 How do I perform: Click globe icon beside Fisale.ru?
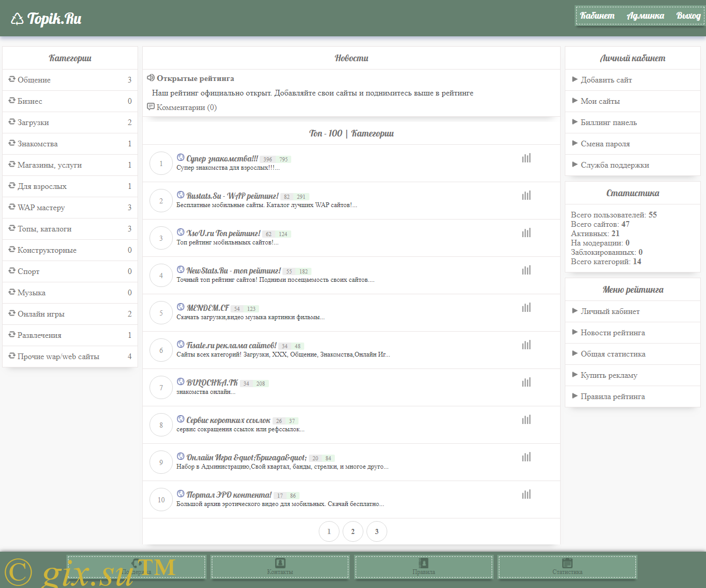(181, 344)
